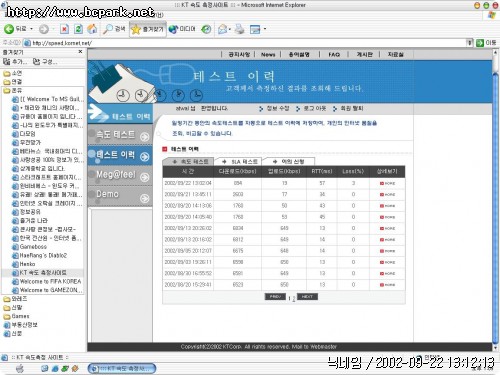Click the 정보 수정 link with arrow

click(x=274, y=109)
